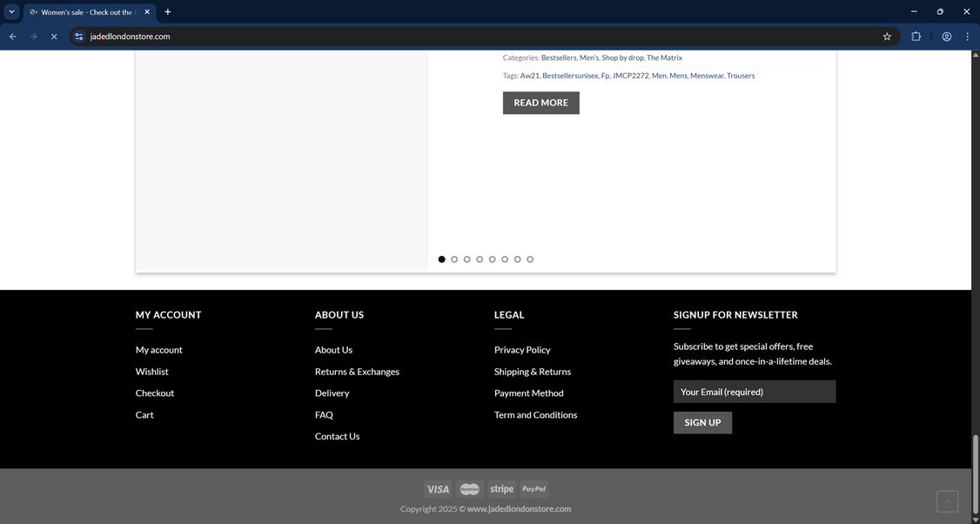Click the browser back arrow
This screenshot has width=980, height=524.
(12, 37)
